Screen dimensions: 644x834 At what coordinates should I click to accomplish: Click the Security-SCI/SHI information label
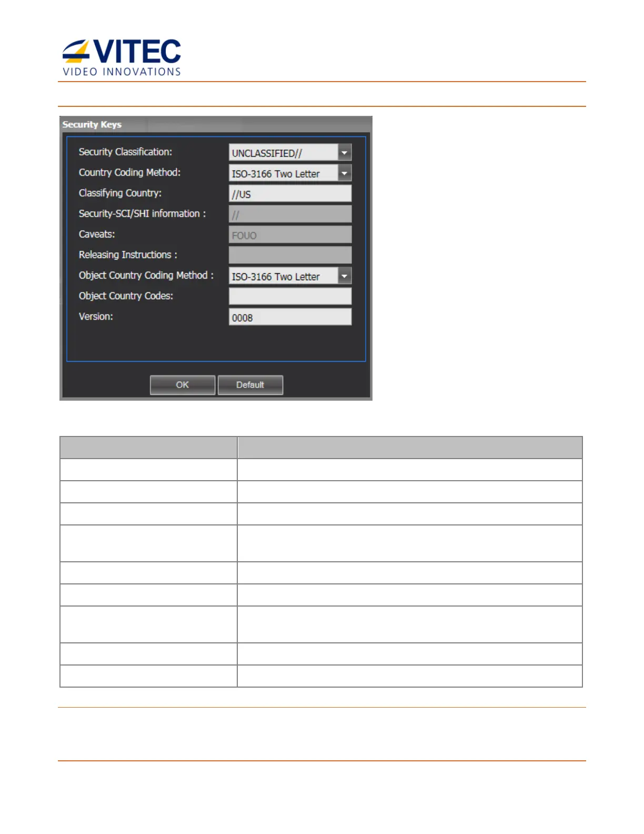[x=142, y=213]
